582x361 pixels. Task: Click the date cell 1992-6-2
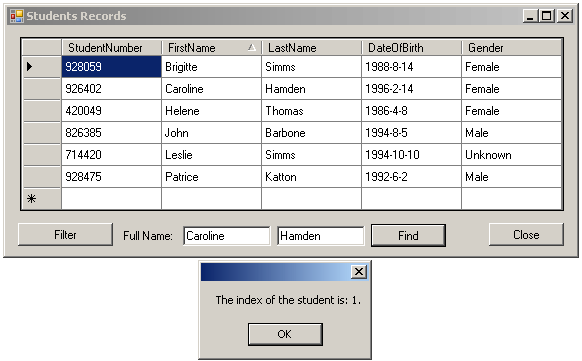[411, 177]
